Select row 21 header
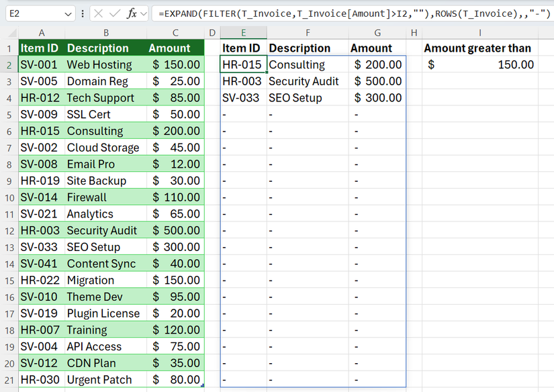 [x=9, y=379]
